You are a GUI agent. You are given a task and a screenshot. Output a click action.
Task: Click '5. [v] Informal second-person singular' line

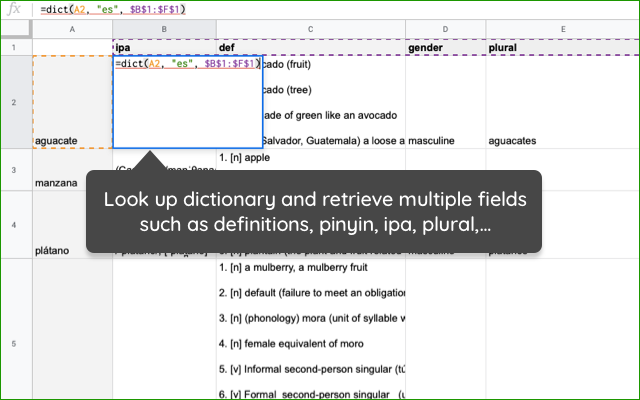[x=312, y=369]
